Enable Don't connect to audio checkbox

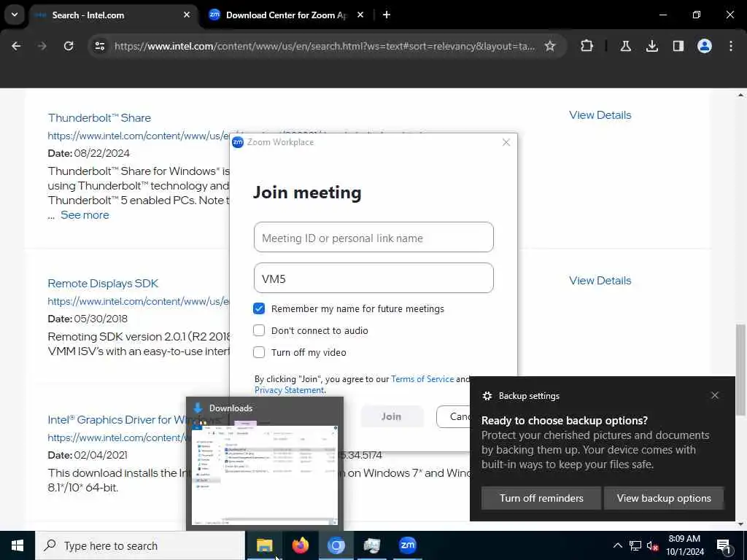click(x=259, y=330)
